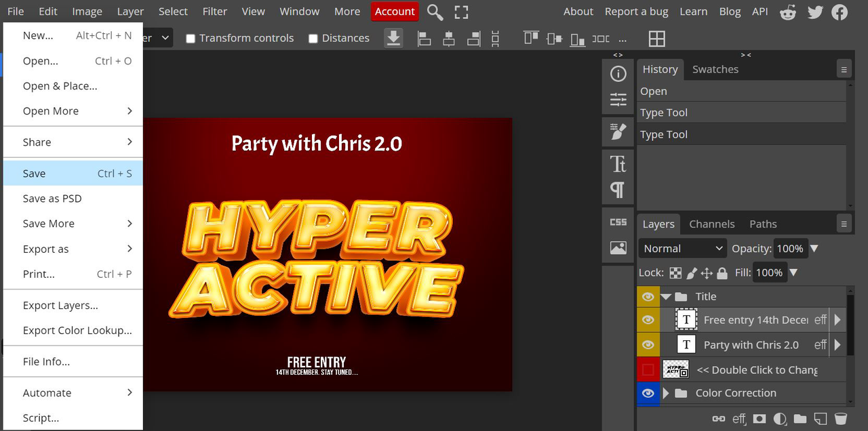Open the Opacity slider arrow

(x=814, y=249)
